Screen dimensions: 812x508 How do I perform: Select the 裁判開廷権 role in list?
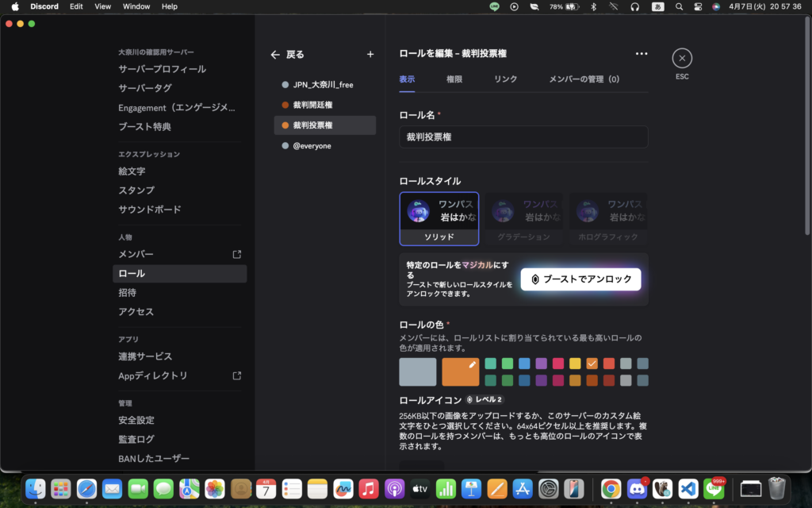click(x=312, y=105)
